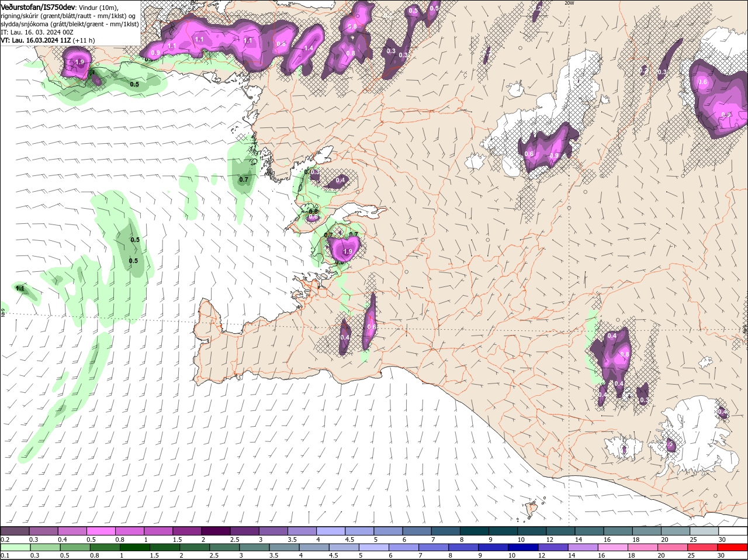Select upper legend swatch between 7 and 8
The height and width of the screenshot is (560, 748).
pyautogui.click(x=446, y=531)
